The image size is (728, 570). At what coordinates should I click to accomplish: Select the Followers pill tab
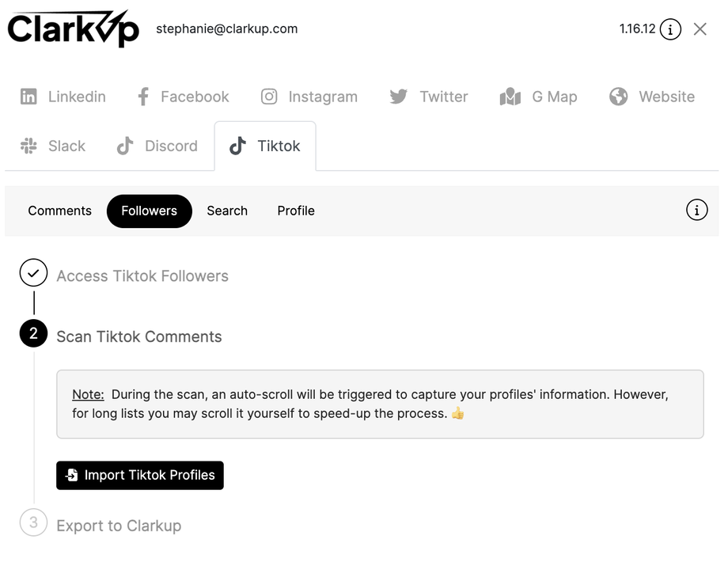[149, 211]
